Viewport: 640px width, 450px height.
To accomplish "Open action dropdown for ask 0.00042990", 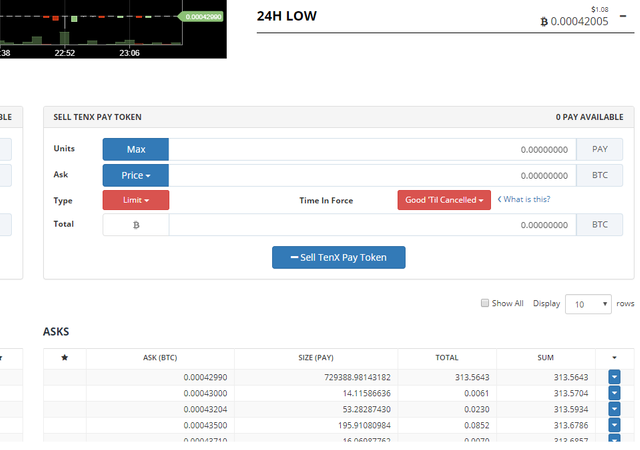I will pos(614,376).
